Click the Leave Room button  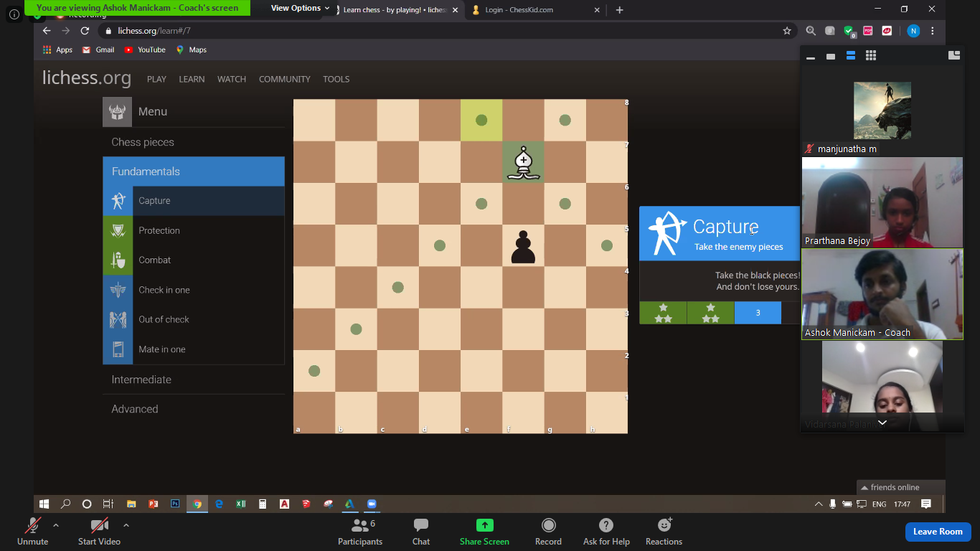point(938,532)
